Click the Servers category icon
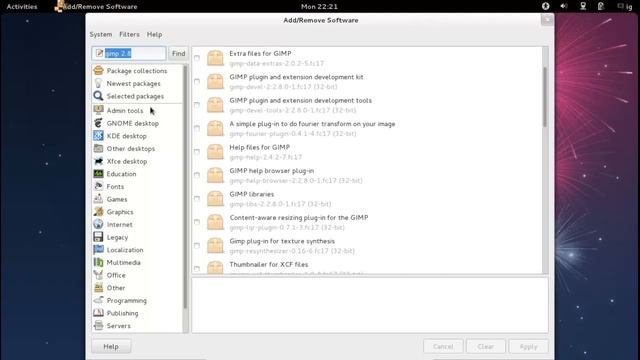 98,325
